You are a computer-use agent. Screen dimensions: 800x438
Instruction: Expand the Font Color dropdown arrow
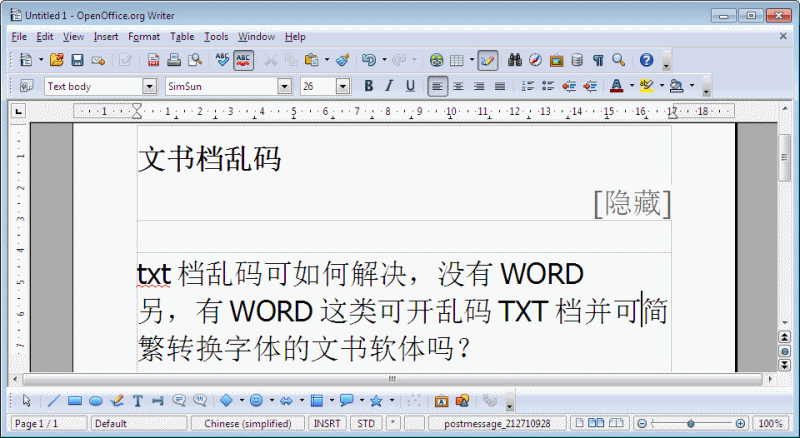pos(632,86)
